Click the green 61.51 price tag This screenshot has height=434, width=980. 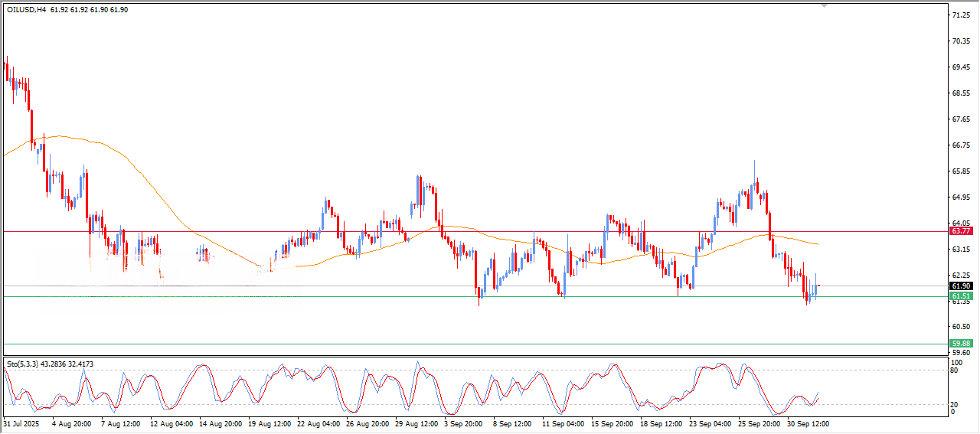960,296
